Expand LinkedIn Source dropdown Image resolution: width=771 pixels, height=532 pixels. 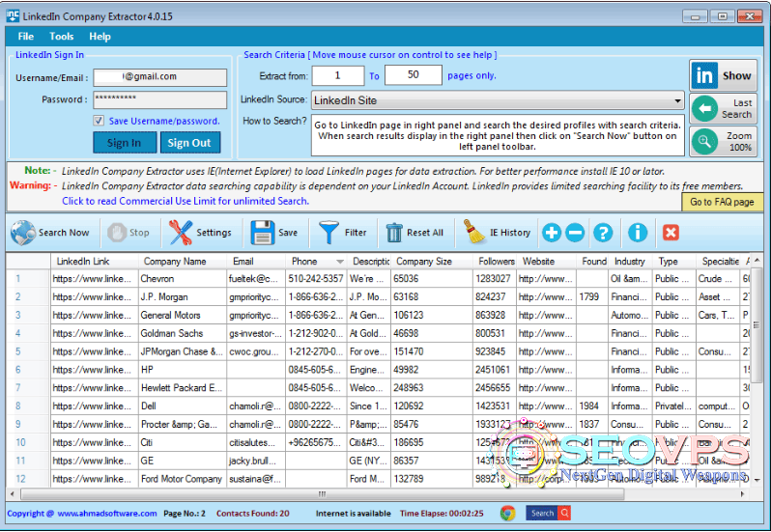point(677,100)
